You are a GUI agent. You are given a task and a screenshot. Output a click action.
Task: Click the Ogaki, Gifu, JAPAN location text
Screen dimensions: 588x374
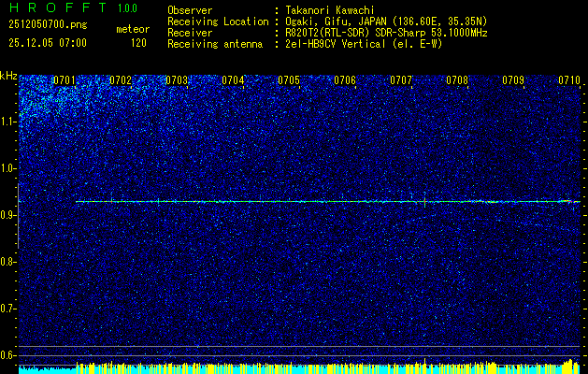[386, 22]
